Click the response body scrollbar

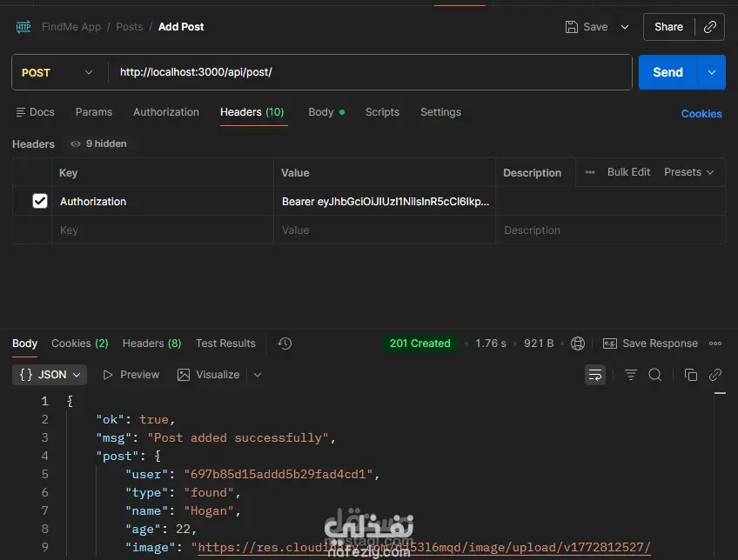pos(720,475)
